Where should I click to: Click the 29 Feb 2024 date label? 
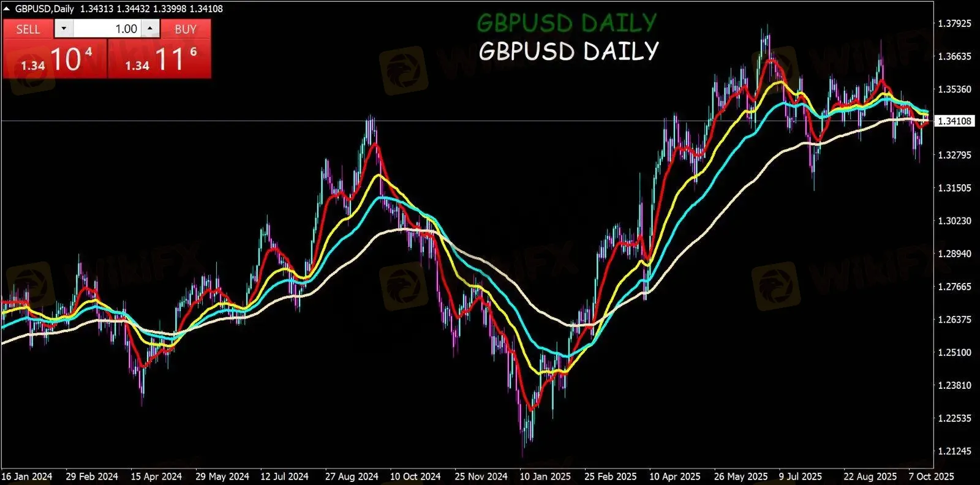point(92,476)
